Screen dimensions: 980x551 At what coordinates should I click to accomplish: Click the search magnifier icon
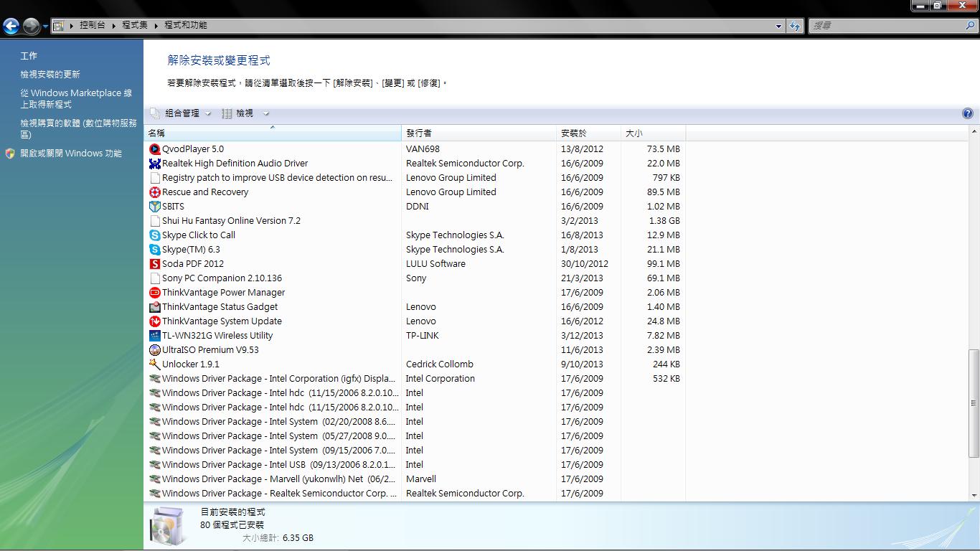click(971, 25)
